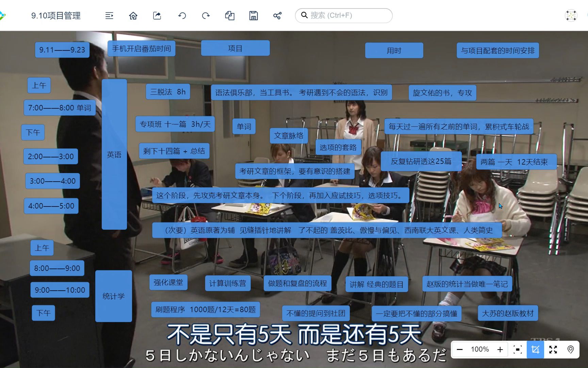Select the 9.11——9.23 node
Viewport: 588px width, 368px height.
tap(62, 50)
